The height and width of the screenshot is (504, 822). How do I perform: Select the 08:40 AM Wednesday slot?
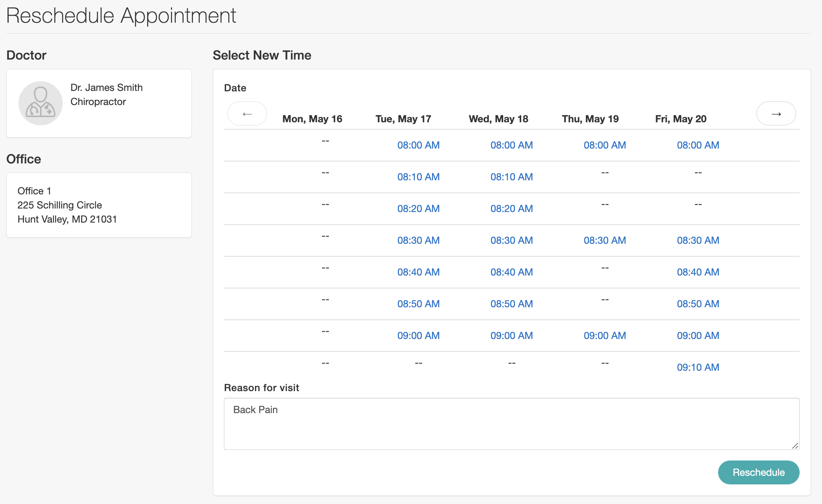pos(511,272)
